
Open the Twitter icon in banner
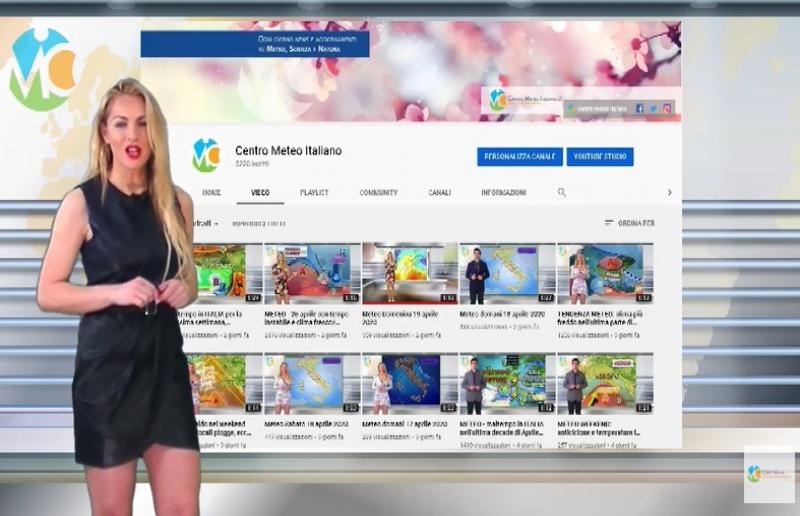(x=653, y=108)
